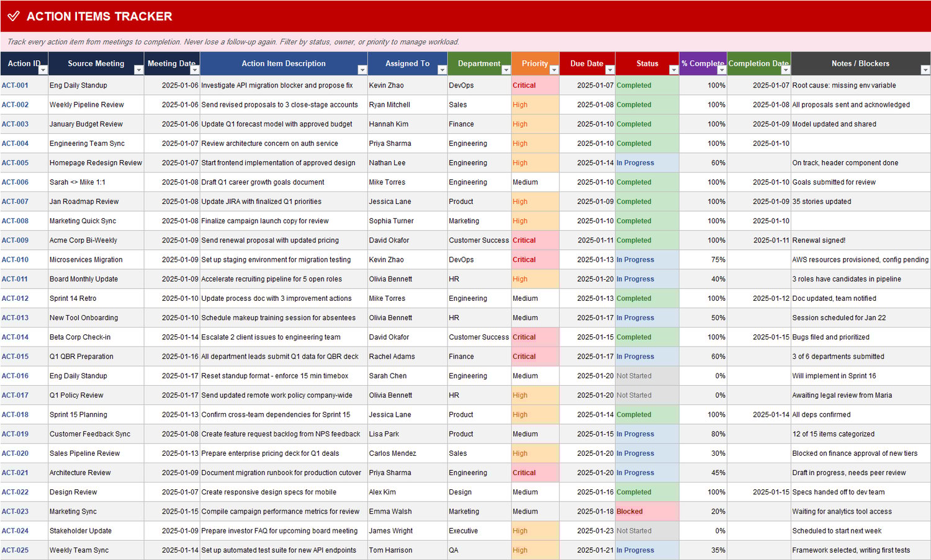Click the 75% complete cell for ACT-010

coord(703,259)
